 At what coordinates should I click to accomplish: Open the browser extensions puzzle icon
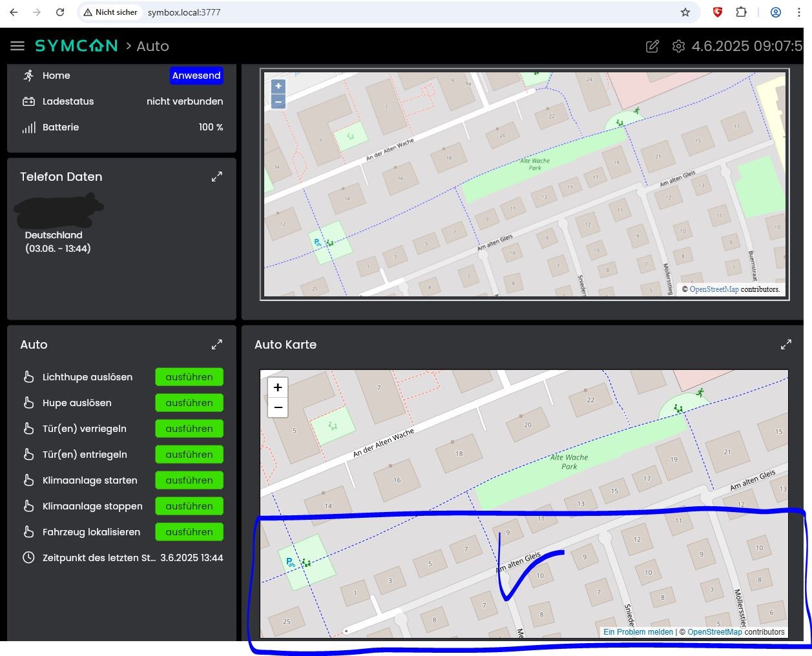click(x=741, y=12)
